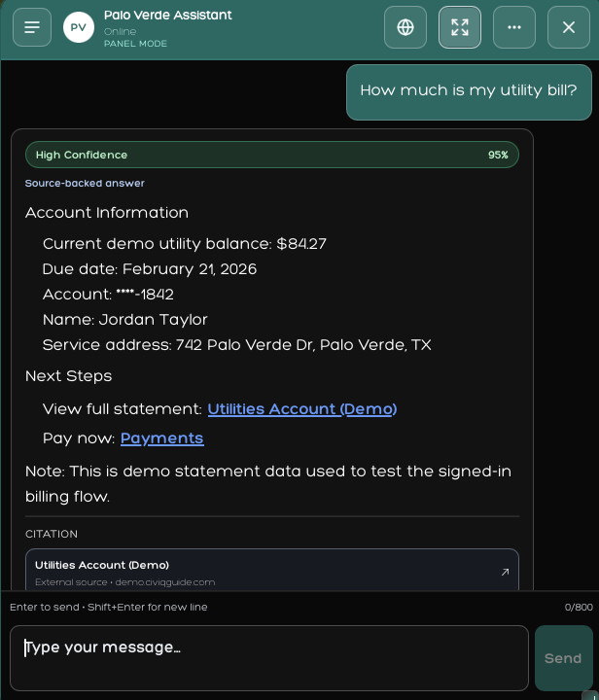599x700 pixels.
Task: Open the hamburger menu in the header
Action: click(32, 27)
